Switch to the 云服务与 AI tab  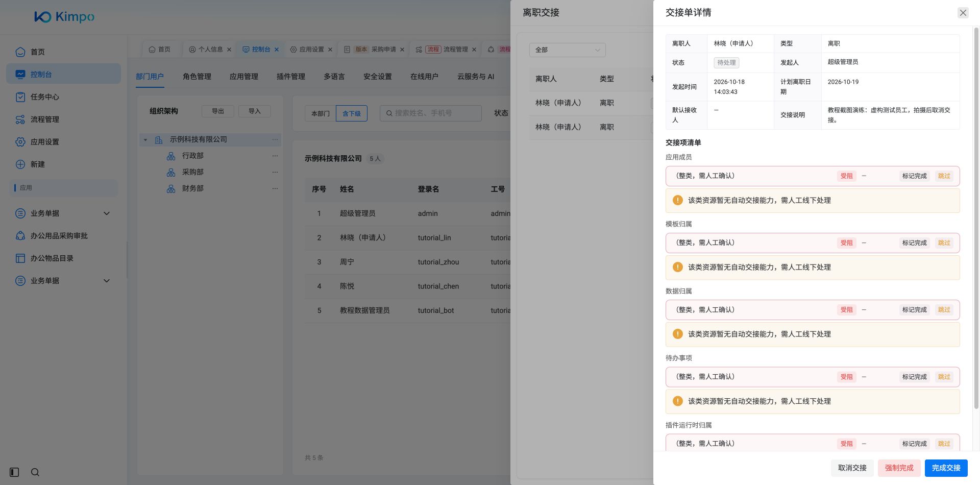[476, 77]
